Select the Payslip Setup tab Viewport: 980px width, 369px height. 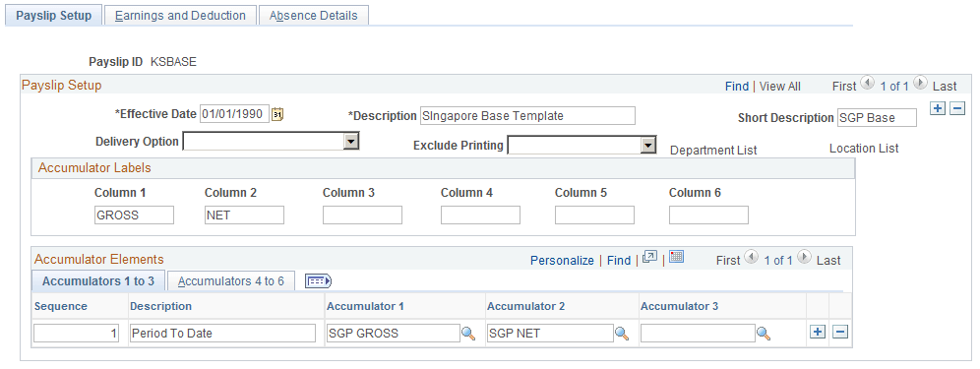click(x=54, y=16)
